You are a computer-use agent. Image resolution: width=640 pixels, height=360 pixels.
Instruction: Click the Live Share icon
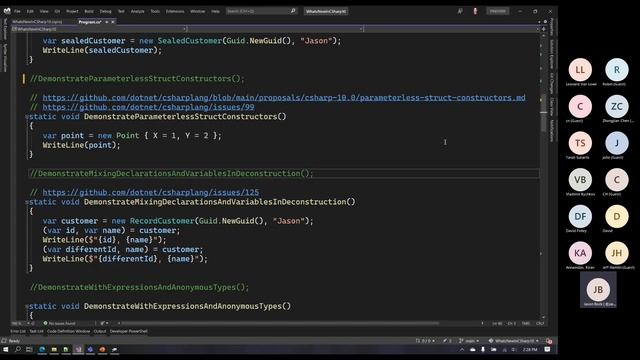(x=460, y=11)
